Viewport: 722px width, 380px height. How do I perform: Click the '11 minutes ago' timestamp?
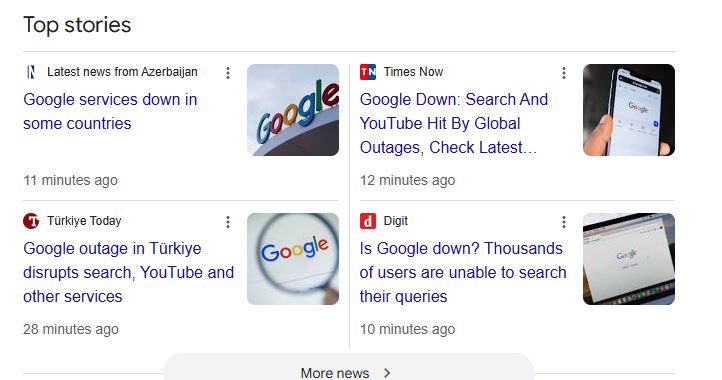(x=70, y=180)
